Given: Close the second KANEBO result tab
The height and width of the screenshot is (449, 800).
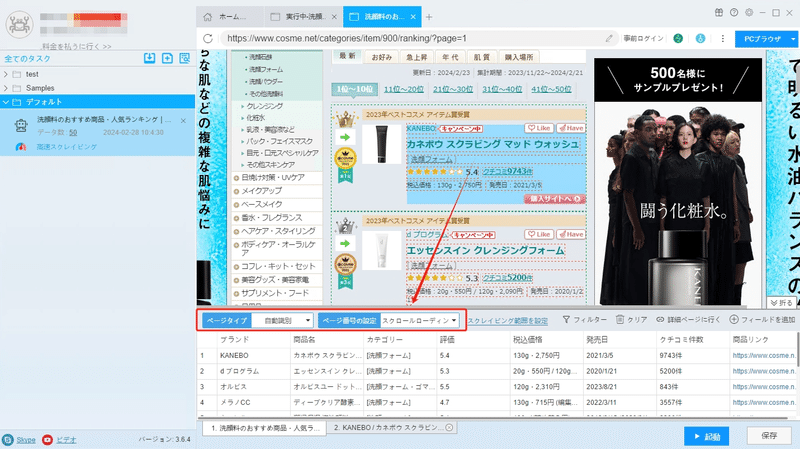Looking at the screenshot, I should click(449, 428).
